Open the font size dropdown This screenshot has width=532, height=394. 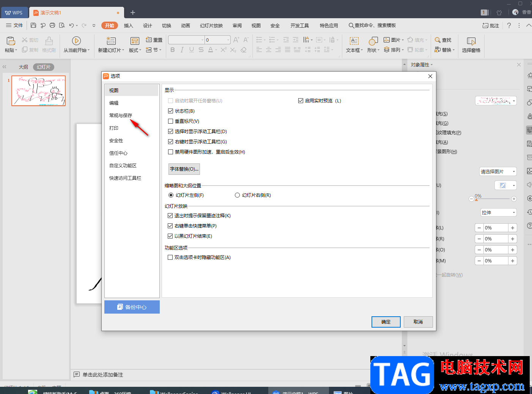pyautogui.click(x=228, y=40)
